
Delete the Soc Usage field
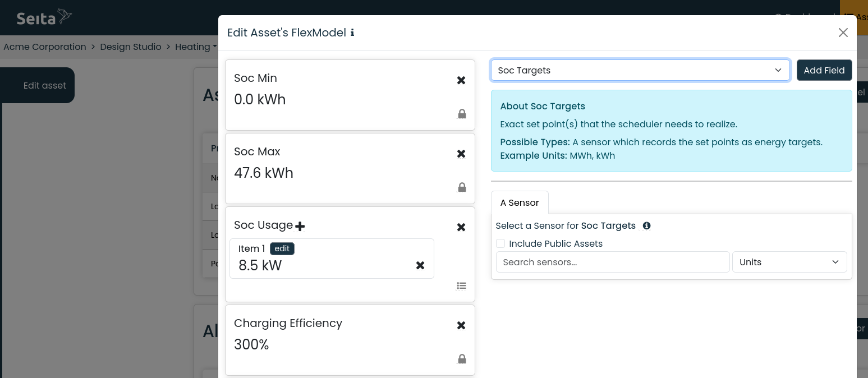tap(461, 227)
